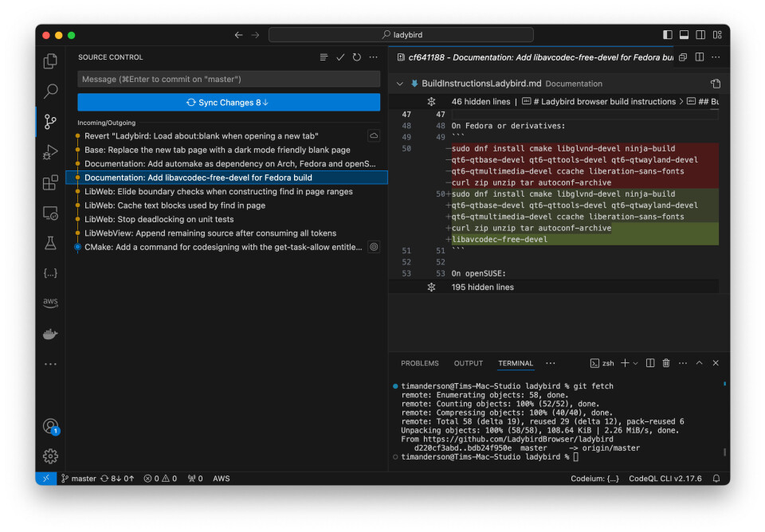Select the LibWeb: Stop deadlocking on unit tests commit
Image resolution: width=765 pixels, height=532 pixels.
tap(227, 220)
